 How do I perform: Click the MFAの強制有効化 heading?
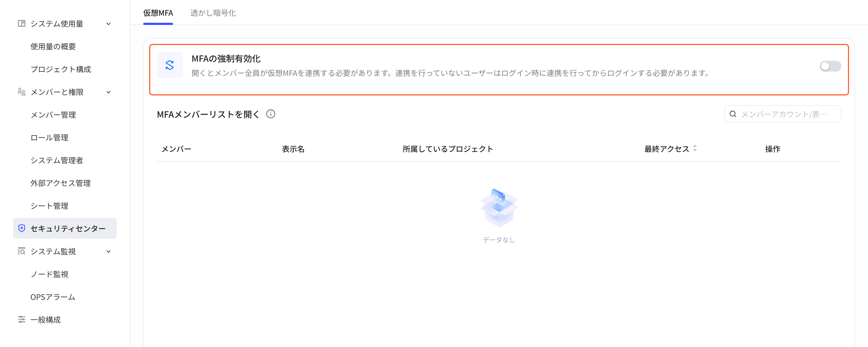(x=226, y=59)
